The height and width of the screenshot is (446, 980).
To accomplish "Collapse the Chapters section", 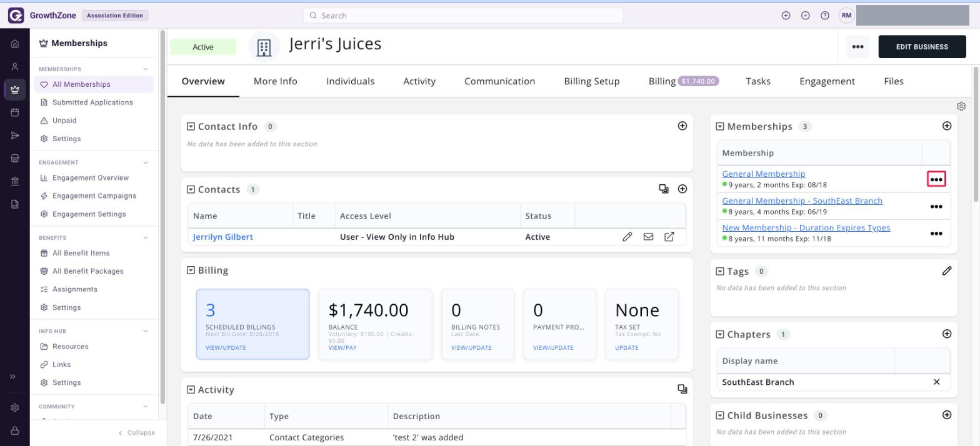I will point(720,334).
